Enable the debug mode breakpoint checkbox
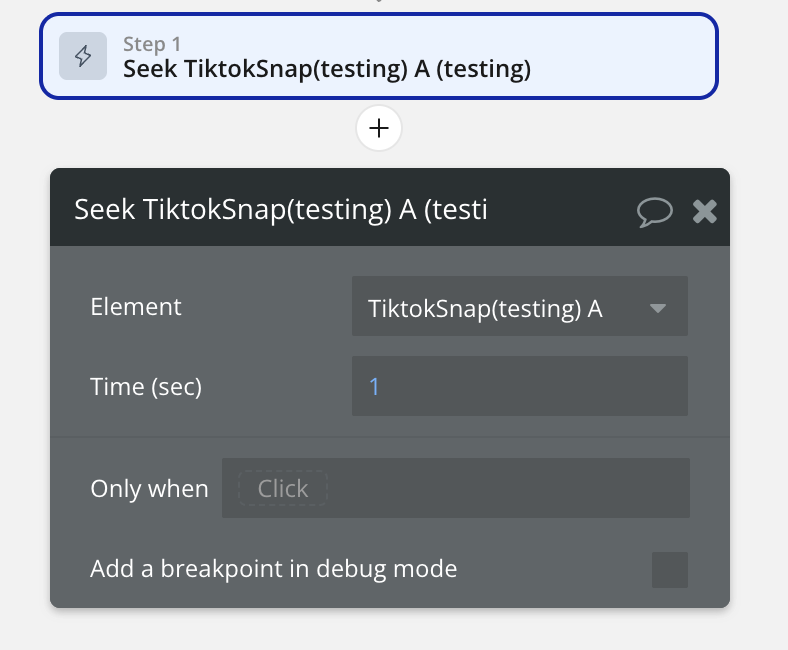 coord(669,570)
